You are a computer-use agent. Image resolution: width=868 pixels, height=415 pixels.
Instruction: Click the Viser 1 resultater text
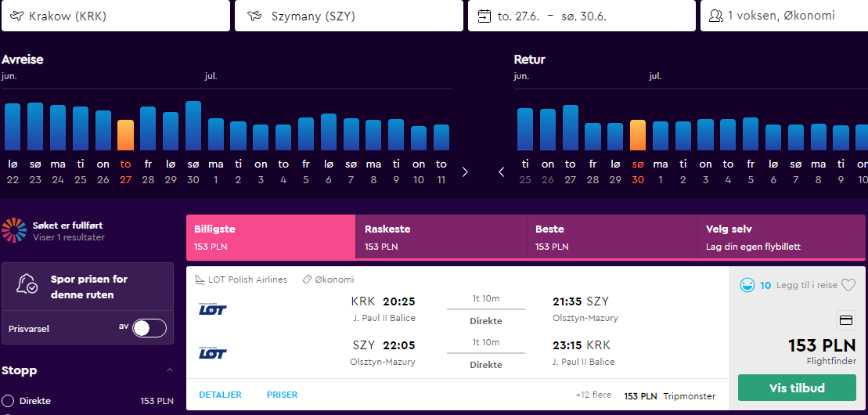69,238
